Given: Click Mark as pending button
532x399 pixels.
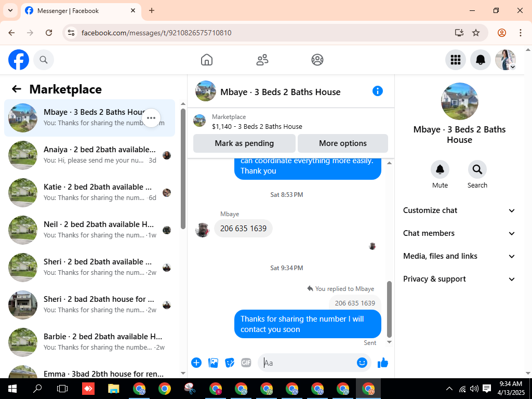Looking at the screenshot, I should coord(244,143).
